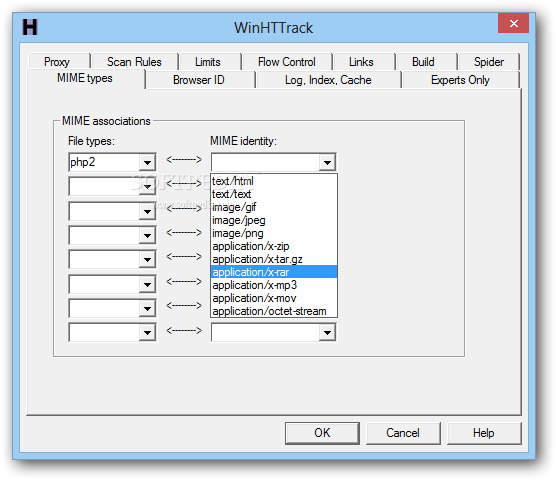Click the first MIME identity input field
The width and height of the screenshot is (556, 480).
[x=266, y=162]
